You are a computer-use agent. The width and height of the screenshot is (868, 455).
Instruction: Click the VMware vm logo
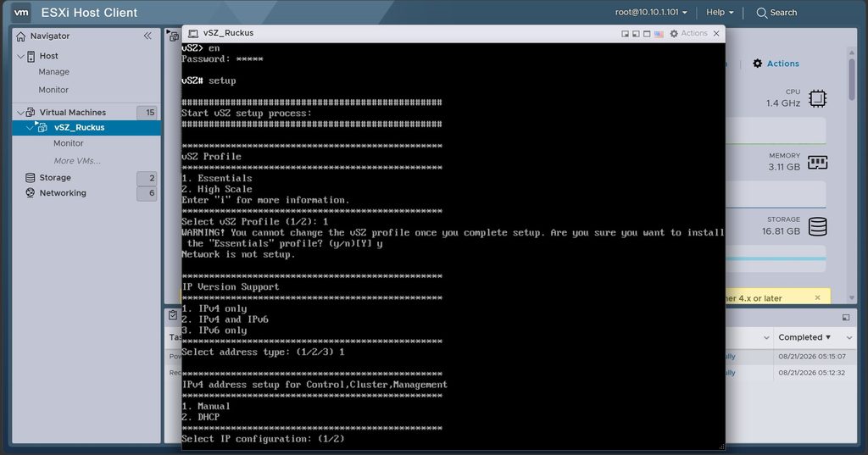pyautogui.click(x=21, y=12)
